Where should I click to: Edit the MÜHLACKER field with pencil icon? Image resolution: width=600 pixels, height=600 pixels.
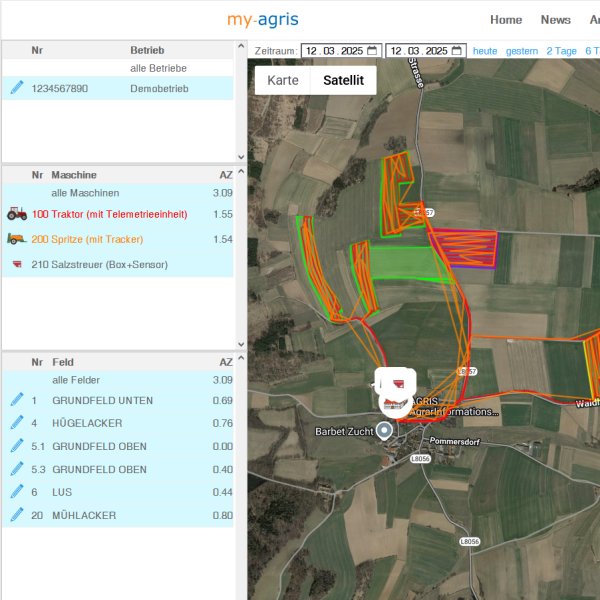click(16, 515)
